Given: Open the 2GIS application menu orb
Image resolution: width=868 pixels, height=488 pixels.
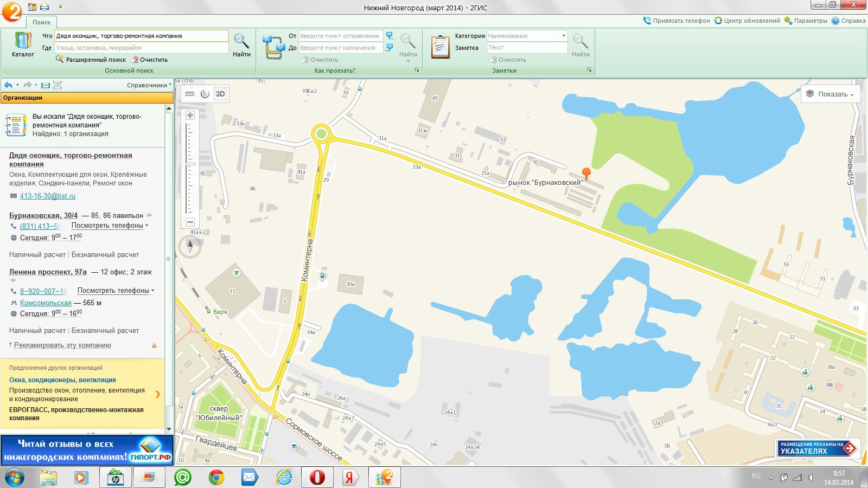Looking at the screenshot, I should [x=11, y=11].
